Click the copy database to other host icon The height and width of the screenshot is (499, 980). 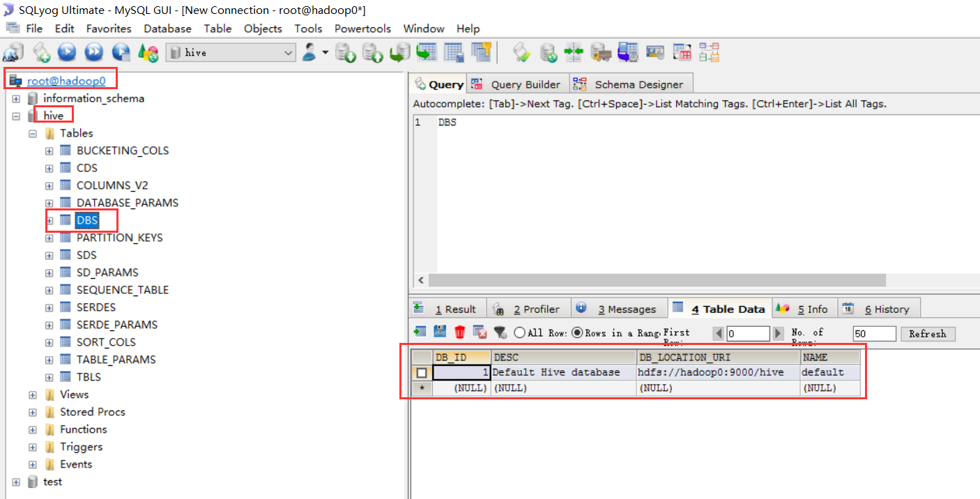[400, 52]
